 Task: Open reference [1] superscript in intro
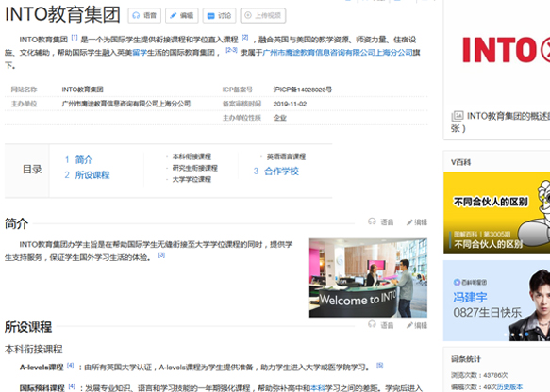point(75,37)
